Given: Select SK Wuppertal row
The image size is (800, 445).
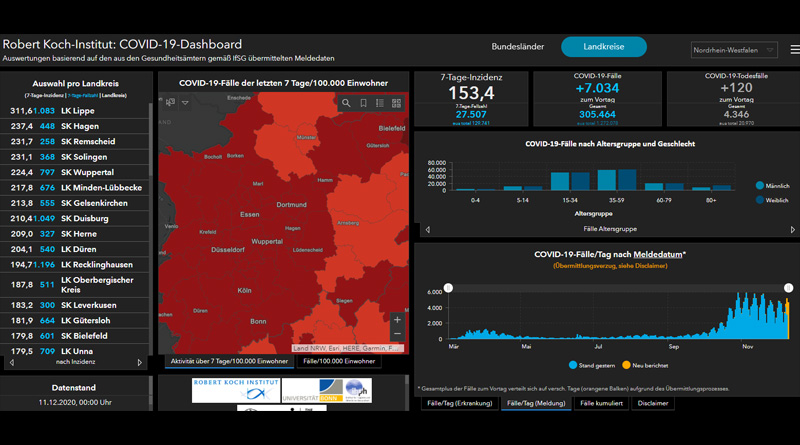Looking at the screenshot, I should point(74,172).
